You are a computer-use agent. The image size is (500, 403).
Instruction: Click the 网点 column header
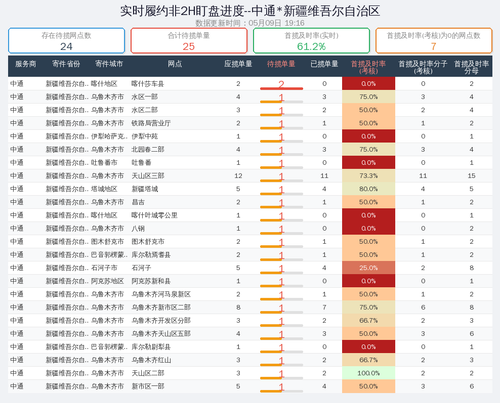pyautogui.click(x=175, y=64)
